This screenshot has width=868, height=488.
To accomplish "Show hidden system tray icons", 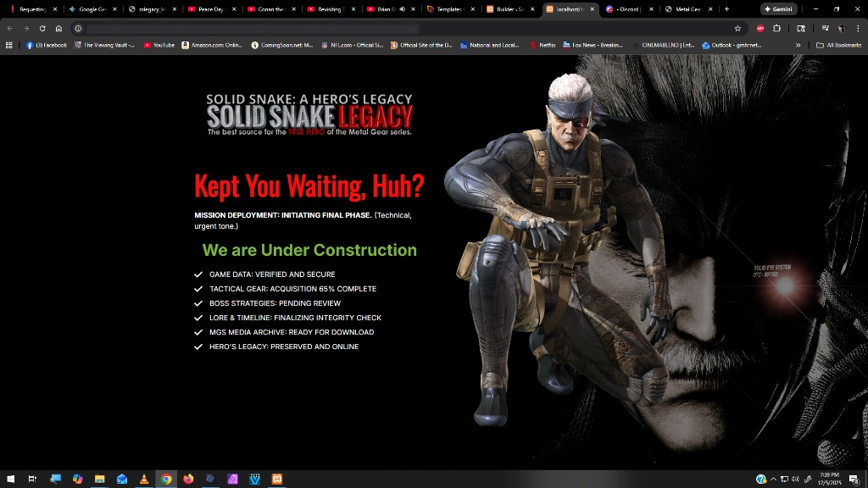I will (773, 480).
